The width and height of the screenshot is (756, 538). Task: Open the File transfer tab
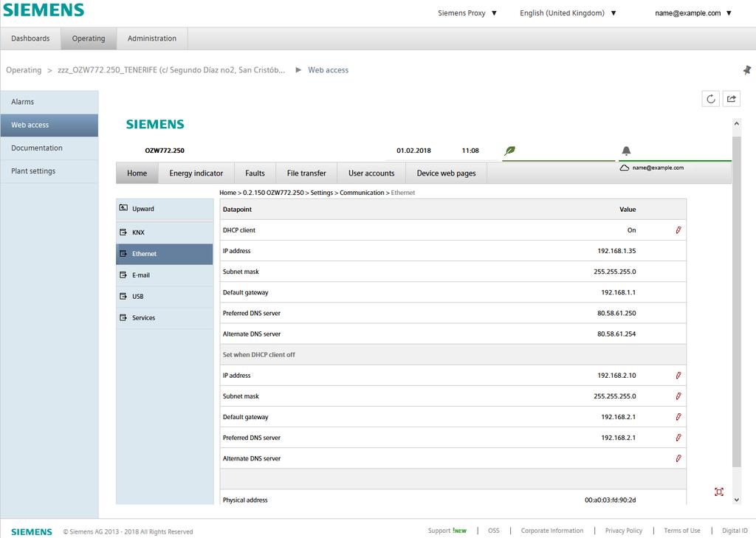306,173
